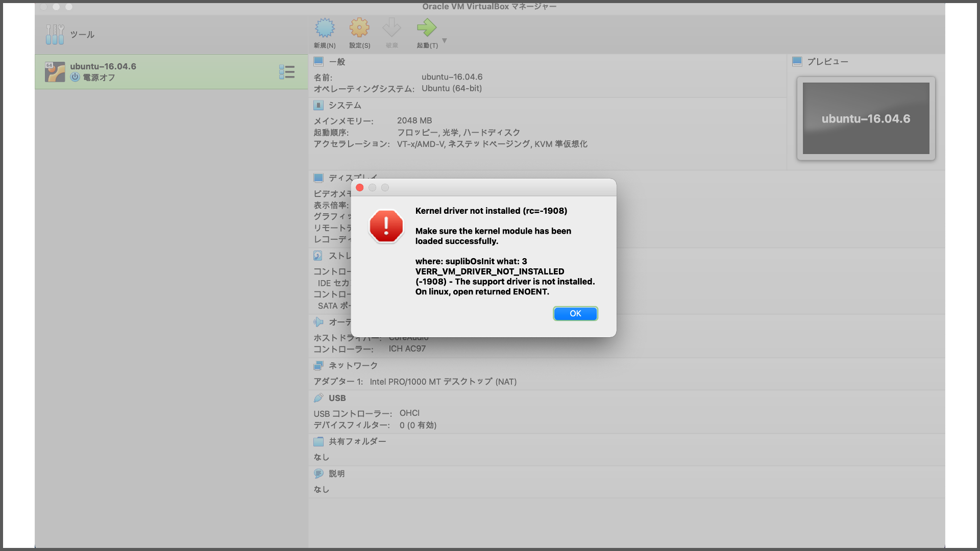Click the ubuntu-16.04.6 preview thumbnail

click(866, 118)
